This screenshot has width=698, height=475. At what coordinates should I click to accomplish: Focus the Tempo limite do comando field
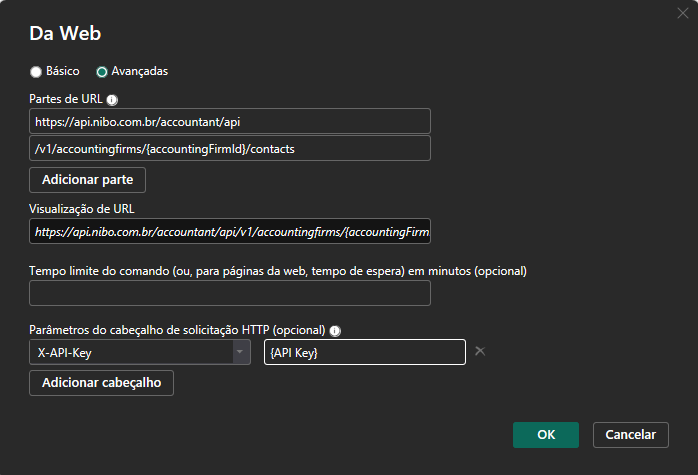point(230,293)
